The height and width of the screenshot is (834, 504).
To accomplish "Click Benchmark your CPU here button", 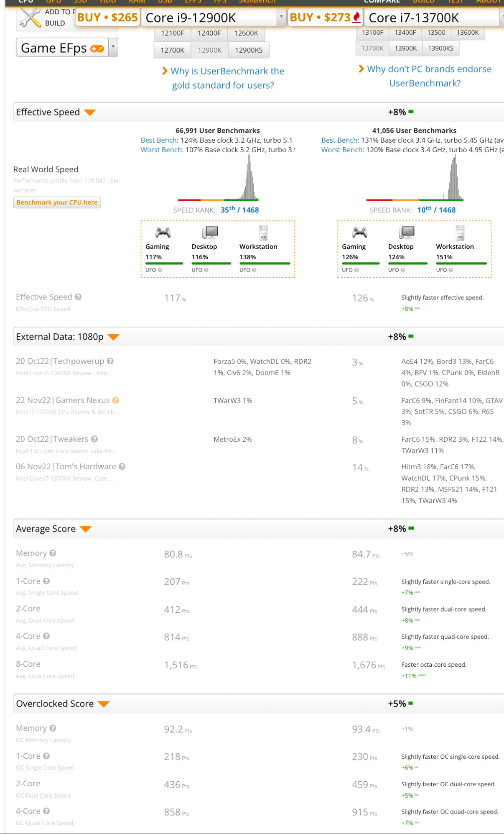I will pyautogui.click(x=57, y=202).
